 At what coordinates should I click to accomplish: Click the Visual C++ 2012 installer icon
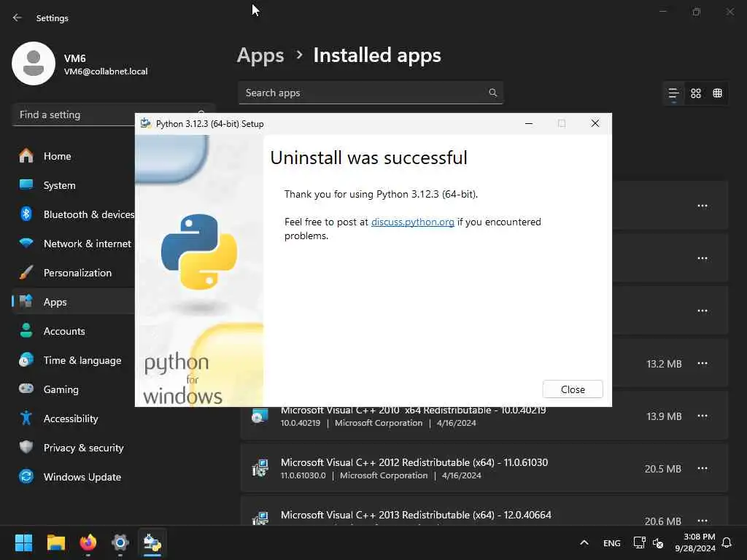pyautogui.click(x=260, y=468)
